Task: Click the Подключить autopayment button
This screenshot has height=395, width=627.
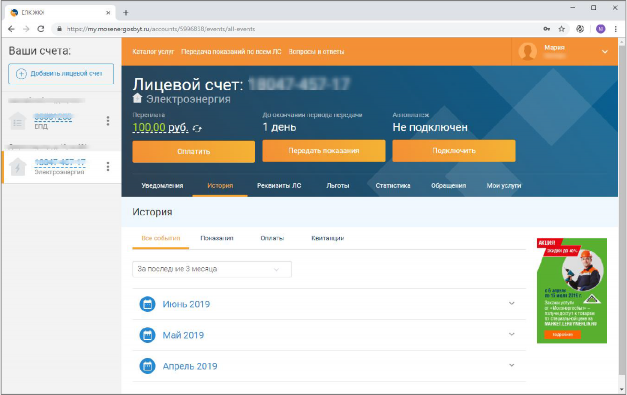Action: point(454,151)
